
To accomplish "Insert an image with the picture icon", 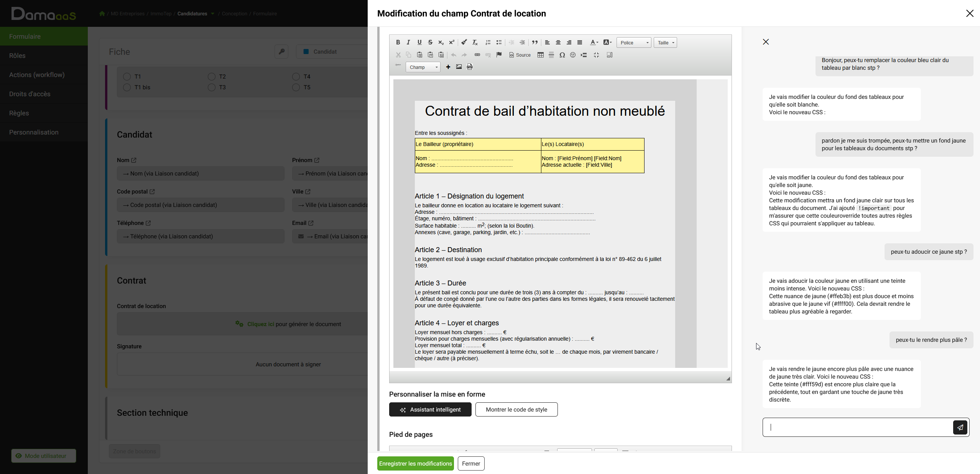I will pyautogui.click(x=459, y=67).
